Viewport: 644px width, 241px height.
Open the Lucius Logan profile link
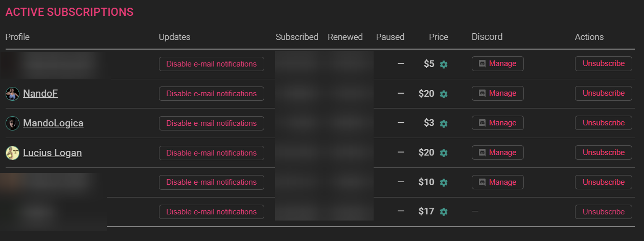(x=52, y=153)
